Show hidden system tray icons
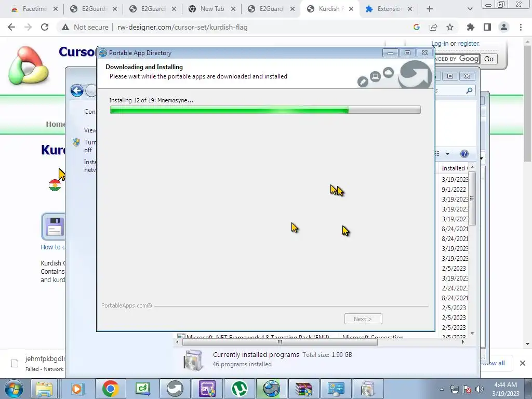This screenshot has width=532, height=399. click(442, 390)
